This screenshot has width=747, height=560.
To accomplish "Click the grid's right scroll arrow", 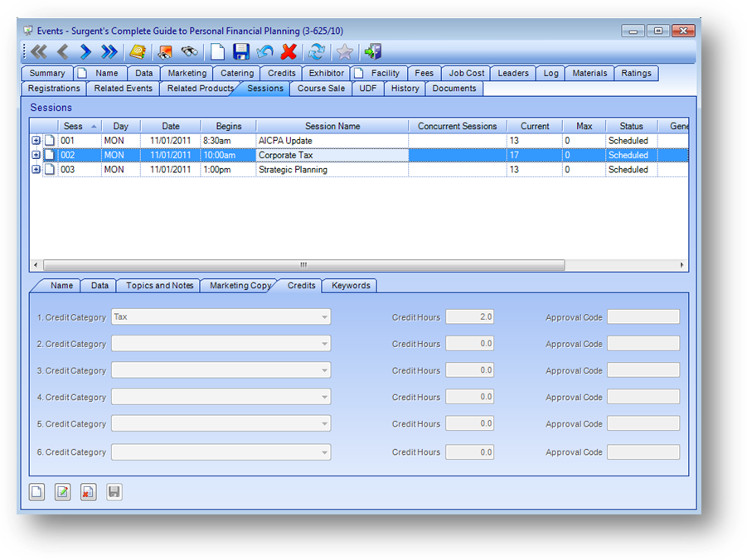I will (x=682, y=265).
